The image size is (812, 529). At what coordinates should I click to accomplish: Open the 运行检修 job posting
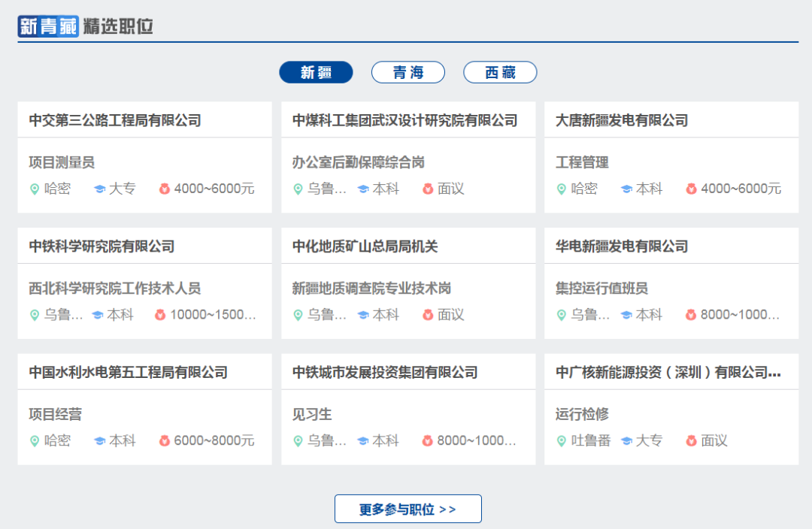click(x=582, y=414)
